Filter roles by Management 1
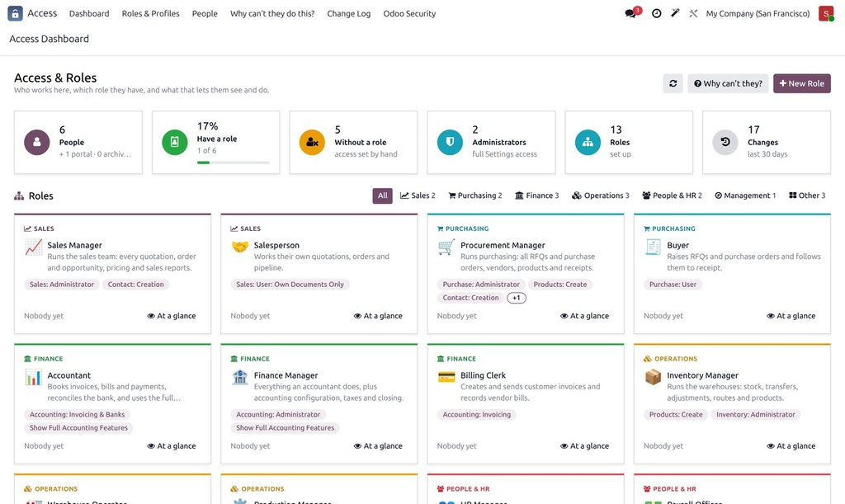Screen dimensions: 845x504 [x=745, y=195]
